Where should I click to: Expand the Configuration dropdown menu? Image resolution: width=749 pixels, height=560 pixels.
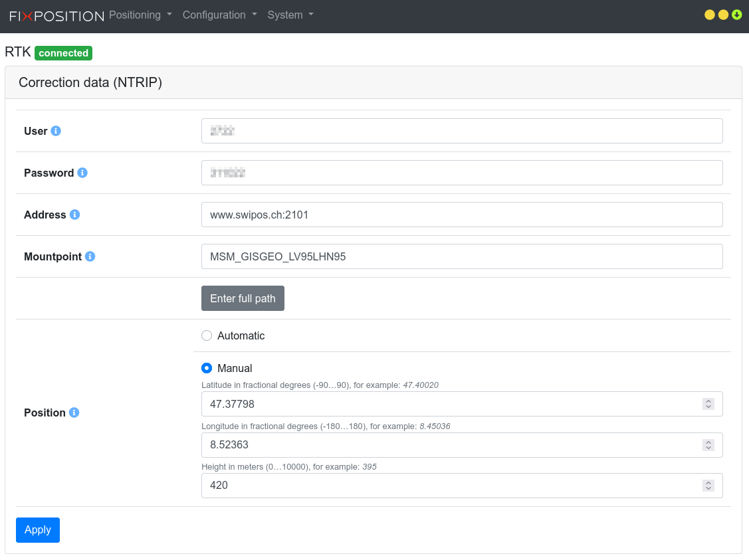[x=219, y=15]
